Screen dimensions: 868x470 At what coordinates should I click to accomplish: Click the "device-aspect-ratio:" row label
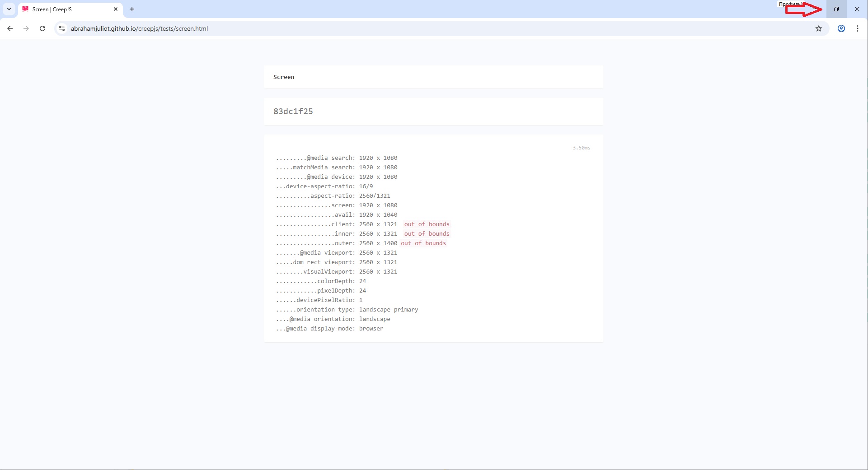tap(321, 186)
